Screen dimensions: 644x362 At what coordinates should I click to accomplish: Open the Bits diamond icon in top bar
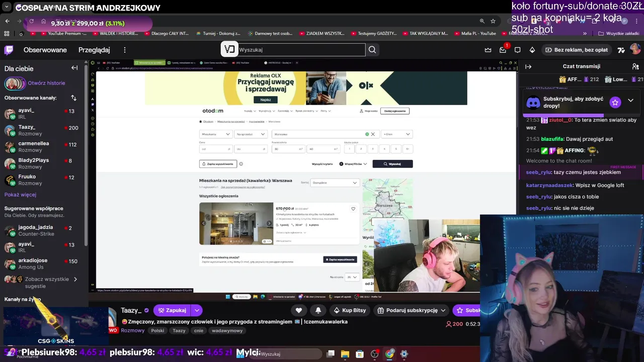(532, 50)
